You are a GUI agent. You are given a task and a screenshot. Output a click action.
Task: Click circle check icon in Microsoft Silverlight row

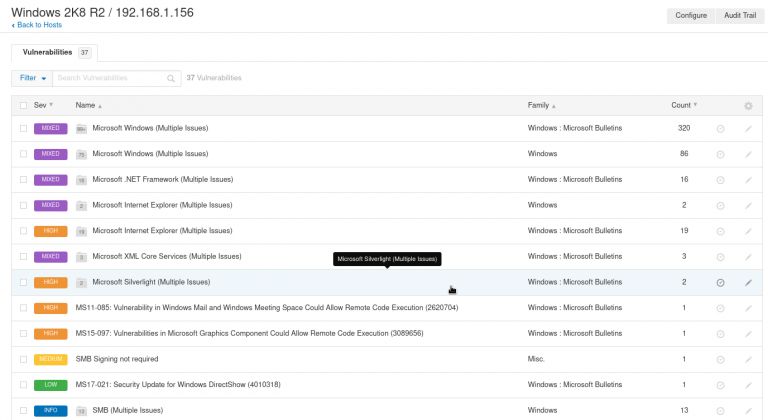tap(720, 282)
